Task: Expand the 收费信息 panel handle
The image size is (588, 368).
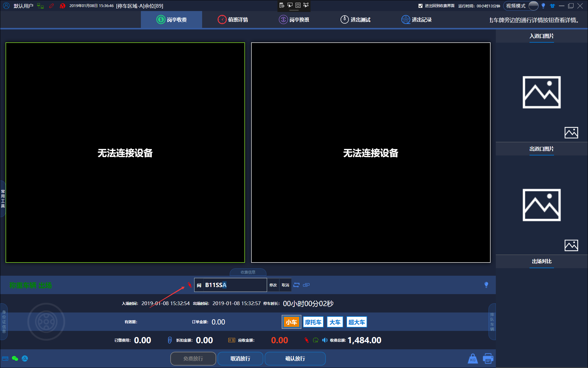Action: (x=248, y=272)
